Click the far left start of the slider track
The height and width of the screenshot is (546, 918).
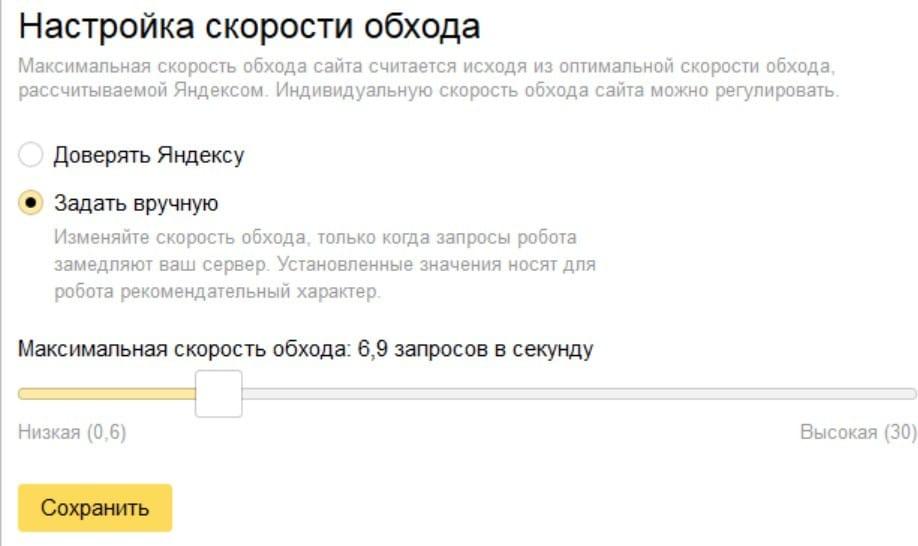tap(24, 393)
